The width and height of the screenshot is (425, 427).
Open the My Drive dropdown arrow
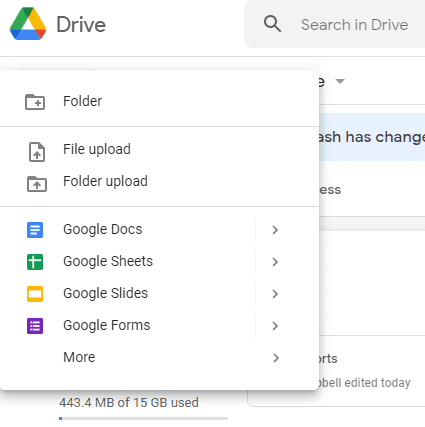pos(340,81)
